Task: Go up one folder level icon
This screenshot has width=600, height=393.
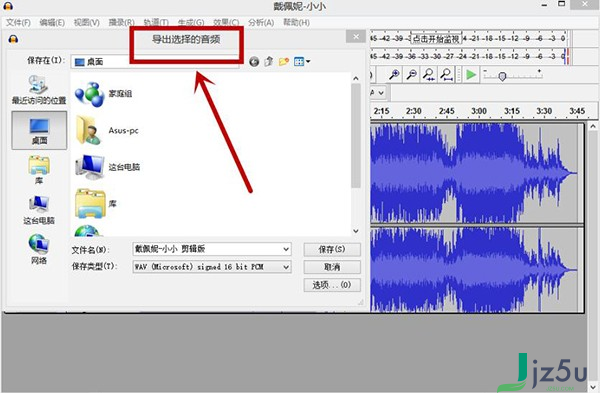Action: (269, 61)
